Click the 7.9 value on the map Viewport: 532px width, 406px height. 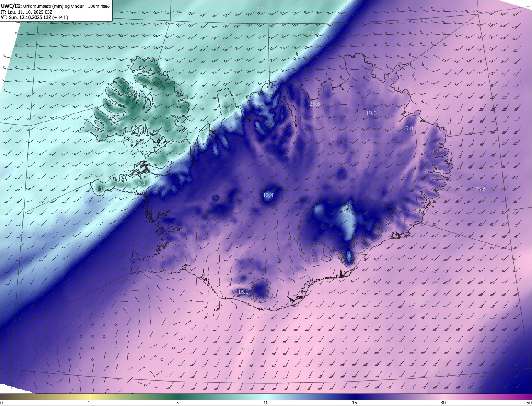coord(260,9)
